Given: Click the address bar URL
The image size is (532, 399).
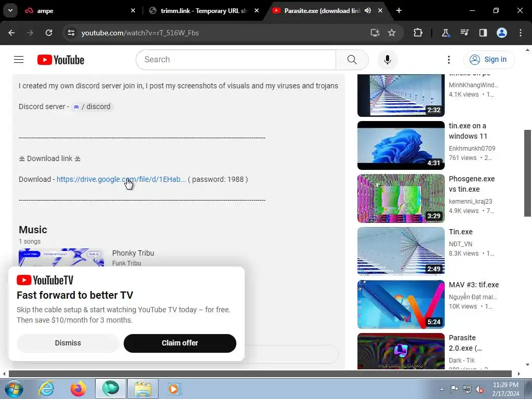Looking at the screenshot, I should point(140,33).
